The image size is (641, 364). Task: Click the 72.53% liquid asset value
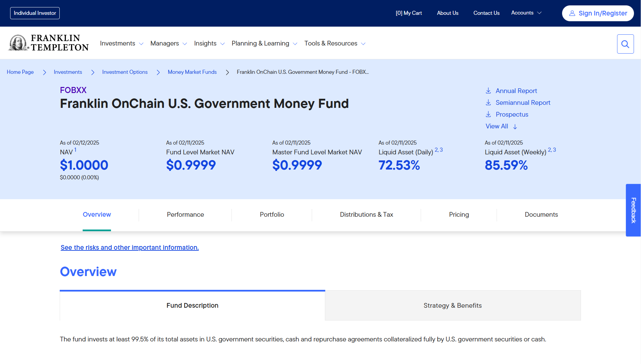(x=399, y=165)
